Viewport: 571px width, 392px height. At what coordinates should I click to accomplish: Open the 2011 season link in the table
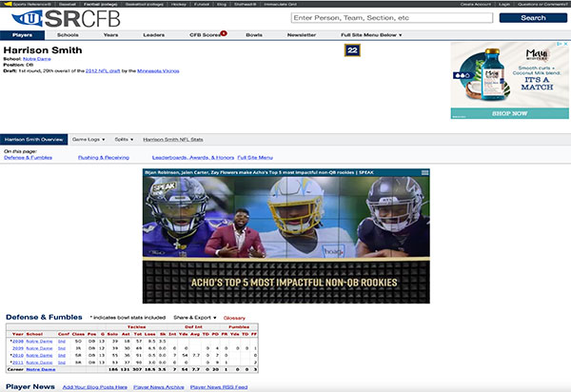(x=18, y=363)
